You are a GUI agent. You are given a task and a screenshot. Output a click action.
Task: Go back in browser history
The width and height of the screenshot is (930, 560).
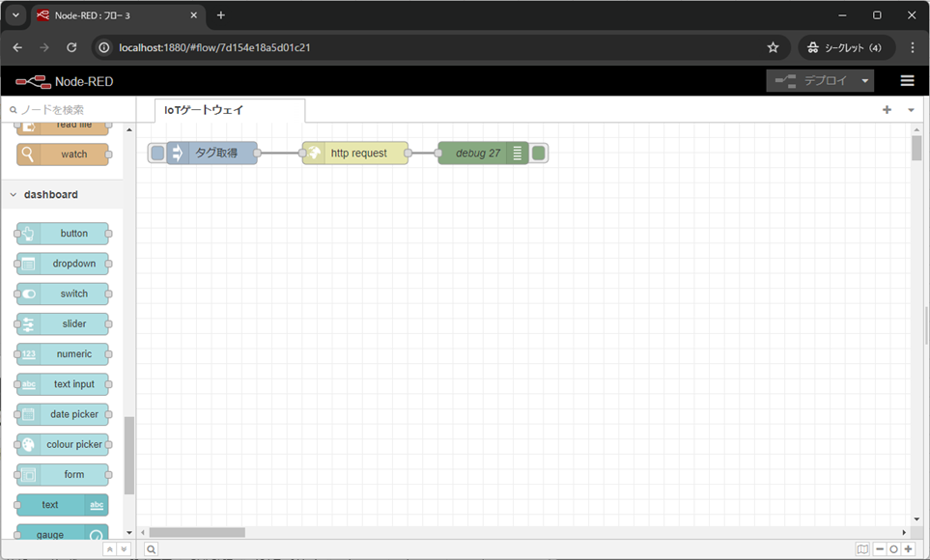point(17,47)
